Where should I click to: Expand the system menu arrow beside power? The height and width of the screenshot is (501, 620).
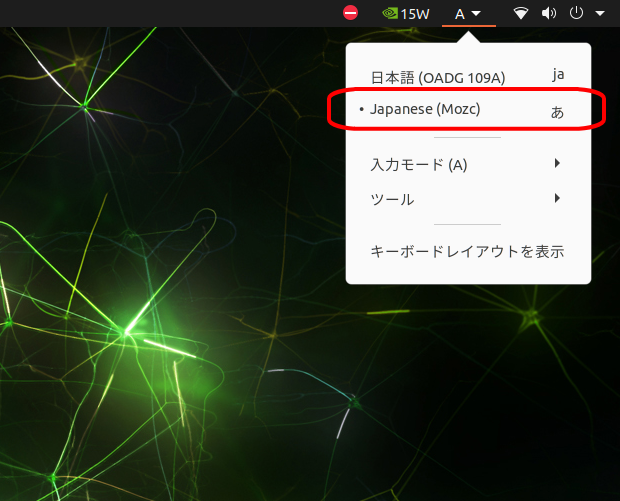click(600, 14)
